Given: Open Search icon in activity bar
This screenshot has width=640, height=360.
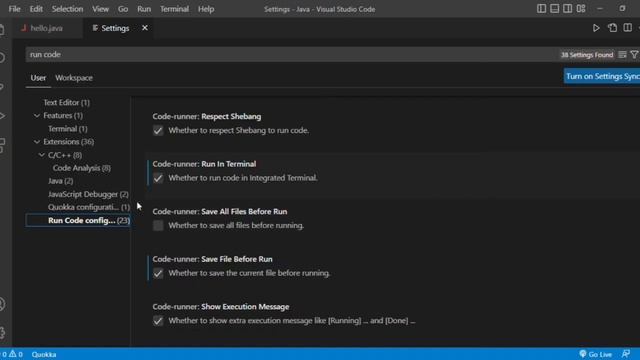Looking at the screenshot, I should 2,58.
